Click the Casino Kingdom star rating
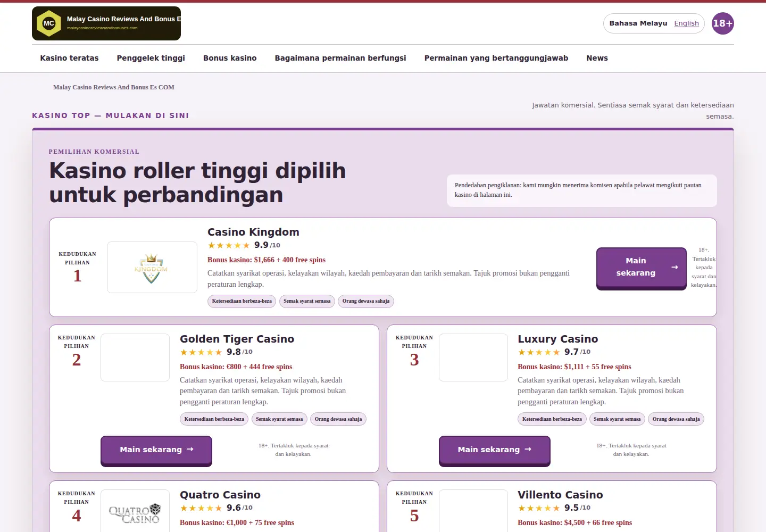766x532 pixels. (228, 245)
